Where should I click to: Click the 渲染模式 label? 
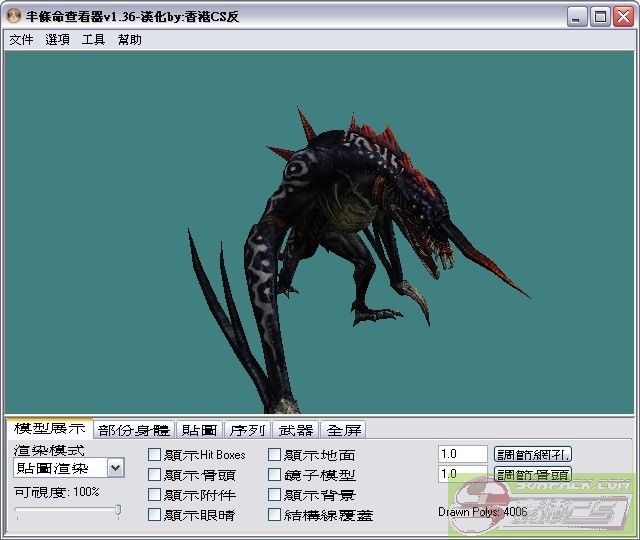(49, 450)
